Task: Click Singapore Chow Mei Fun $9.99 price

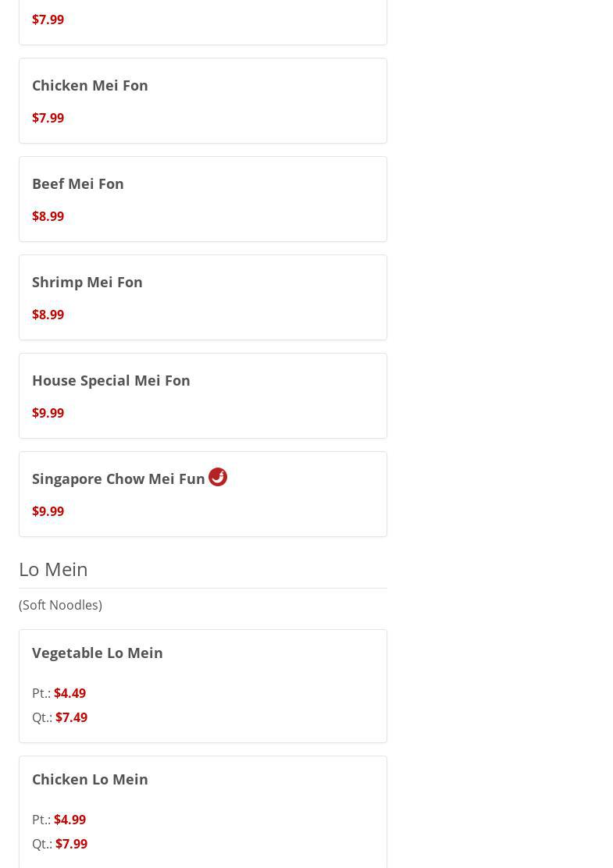Action: click(x=48, y=511)
